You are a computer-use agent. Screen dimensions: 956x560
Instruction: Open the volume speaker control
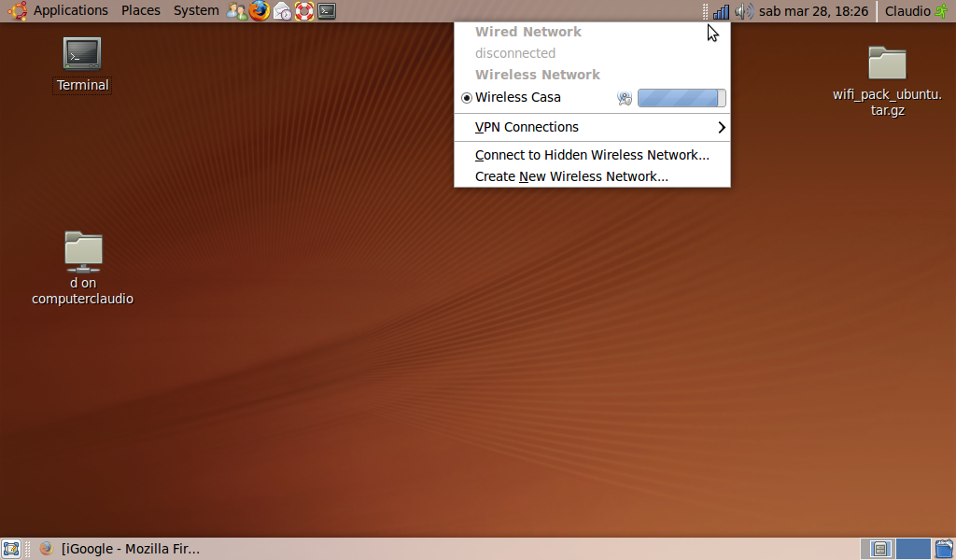click(x=744, y=11)
